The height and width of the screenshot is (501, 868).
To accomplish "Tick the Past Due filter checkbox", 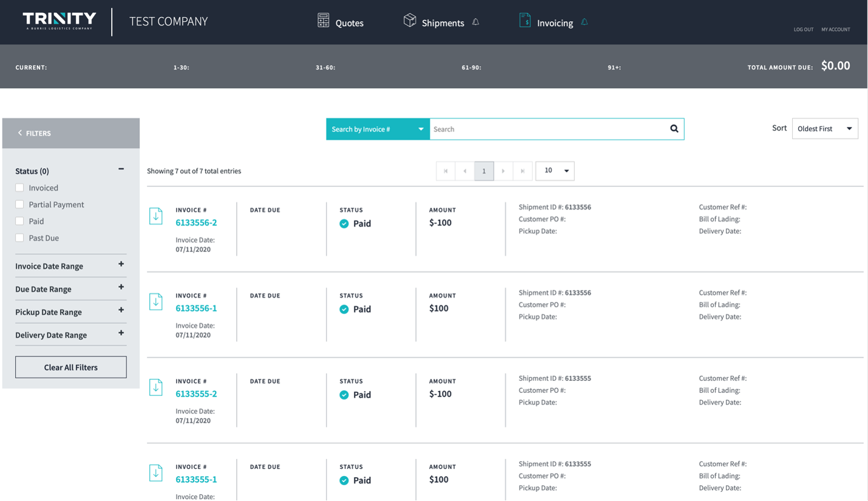I will [x=20, y=238].
